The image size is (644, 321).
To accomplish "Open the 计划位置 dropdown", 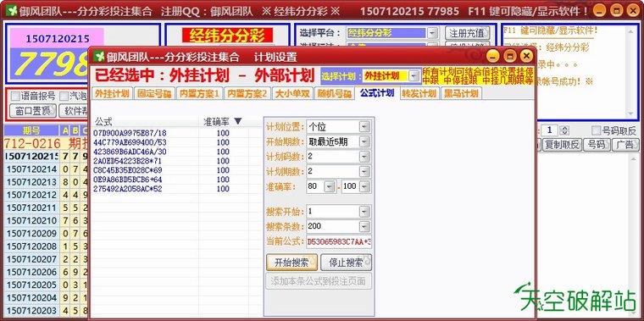I will click(364, 127).
